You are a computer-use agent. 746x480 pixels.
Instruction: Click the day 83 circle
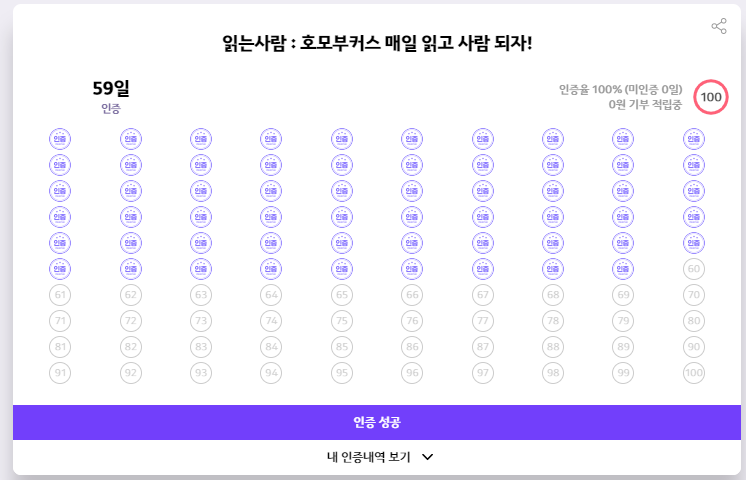tap(201, 347)
